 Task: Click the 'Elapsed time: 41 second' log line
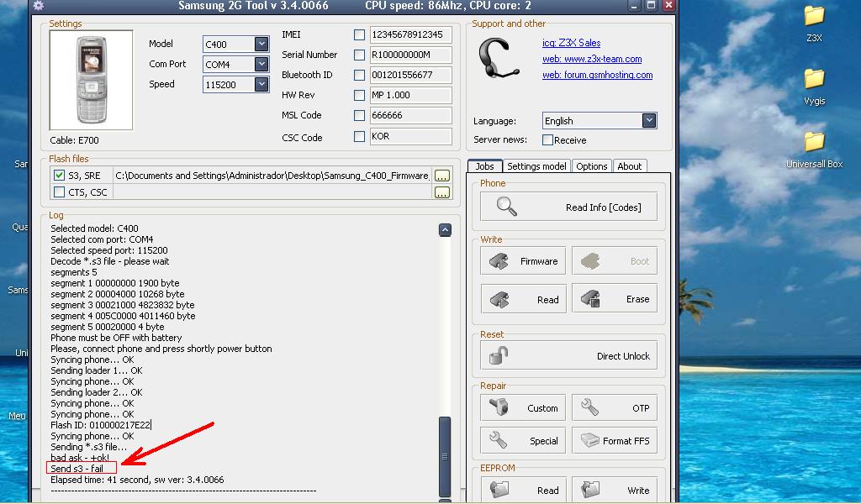137,480
